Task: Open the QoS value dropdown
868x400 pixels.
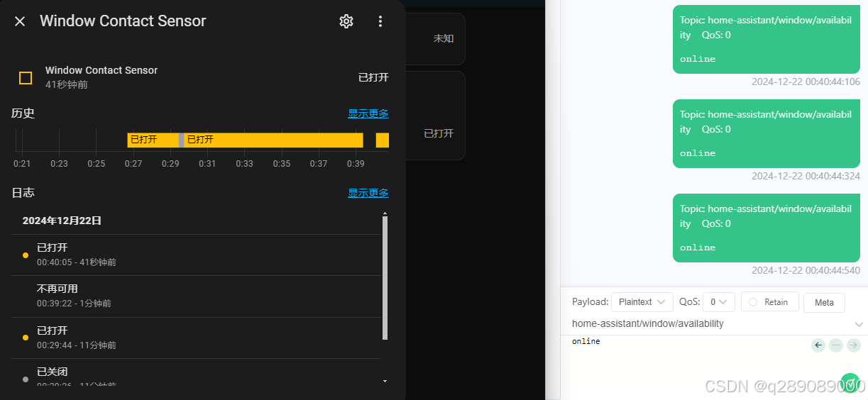Action: click(x=718, y=302)
